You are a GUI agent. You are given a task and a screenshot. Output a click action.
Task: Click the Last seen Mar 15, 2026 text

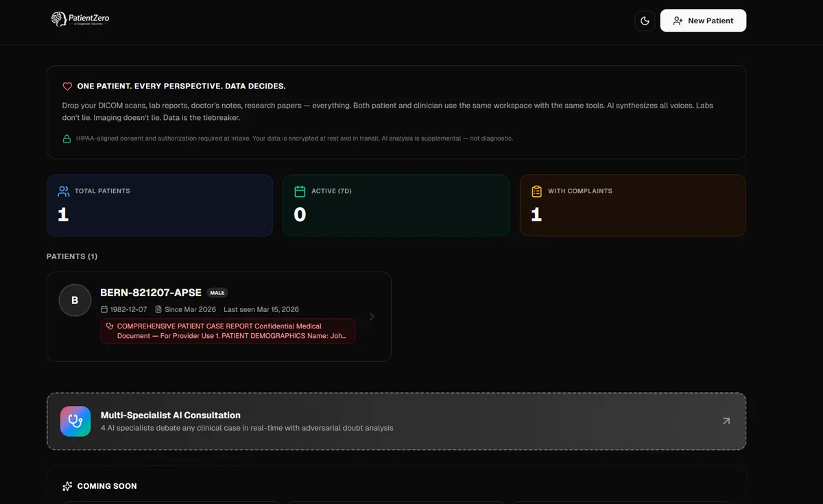(x=261, y=309)
